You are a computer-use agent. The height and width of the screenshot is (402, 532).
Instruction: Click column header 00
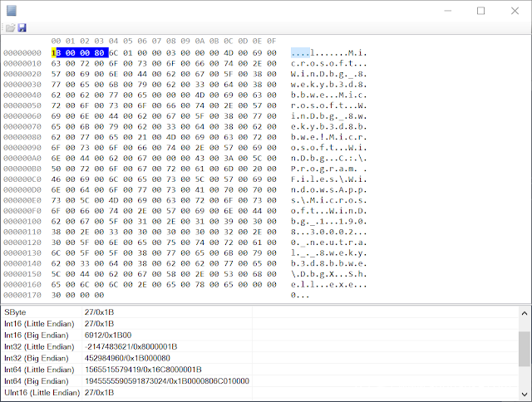coord(56,42)
